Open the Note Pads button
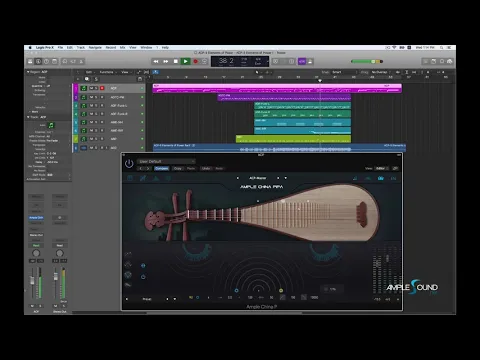480x360 pixels. click(x=433, y=61)
